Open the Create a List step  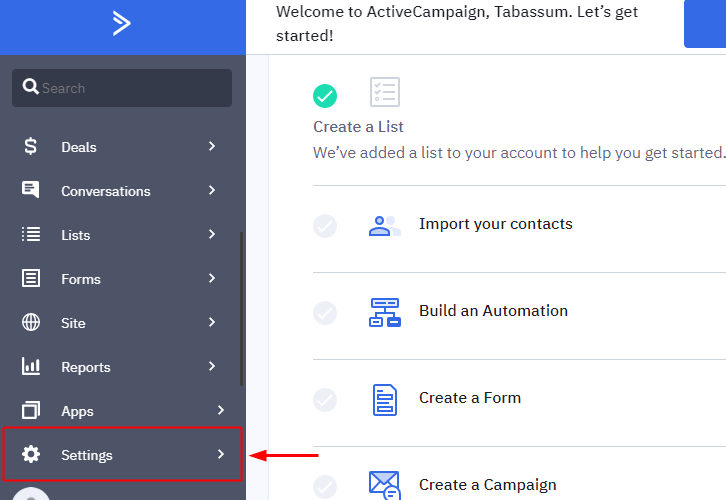point(358,126)
